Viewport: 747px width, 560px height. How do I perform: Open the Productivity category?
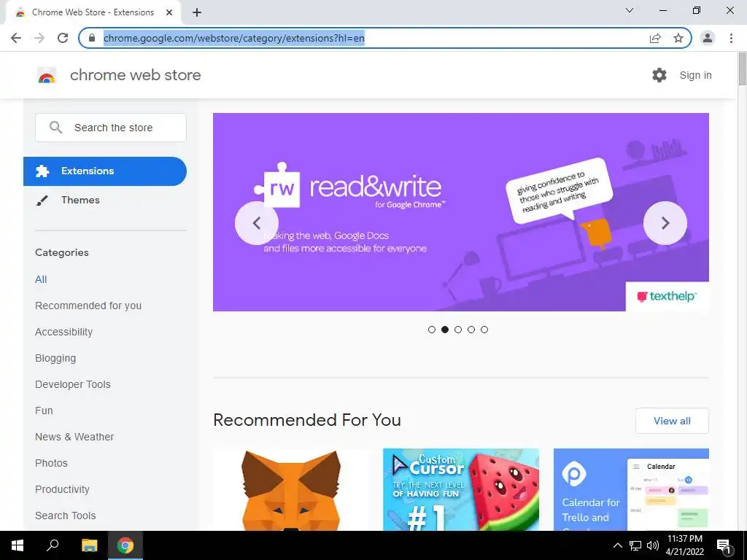pyautogui.click(x=63, y=489)
